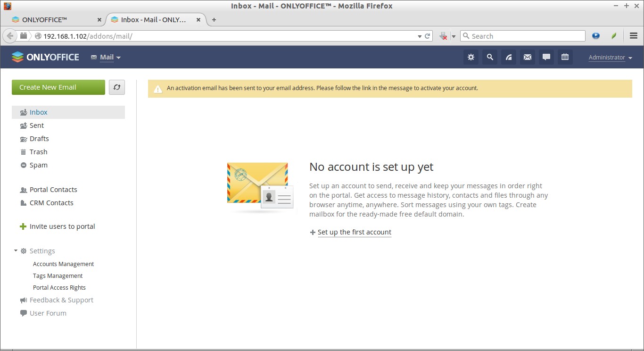The width and height of the screenshot is (644, 351).
Task: Click Create New Email button
Action: [x=58, y=87]
